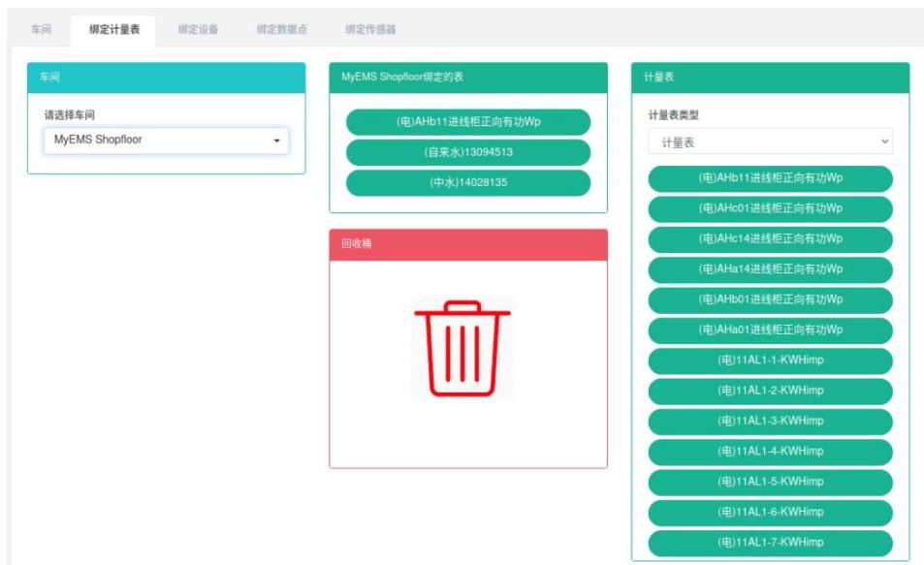This screenshot has height=565, width=924.
Task: Click the red trash bin icon
Action: tap(462, 349)
